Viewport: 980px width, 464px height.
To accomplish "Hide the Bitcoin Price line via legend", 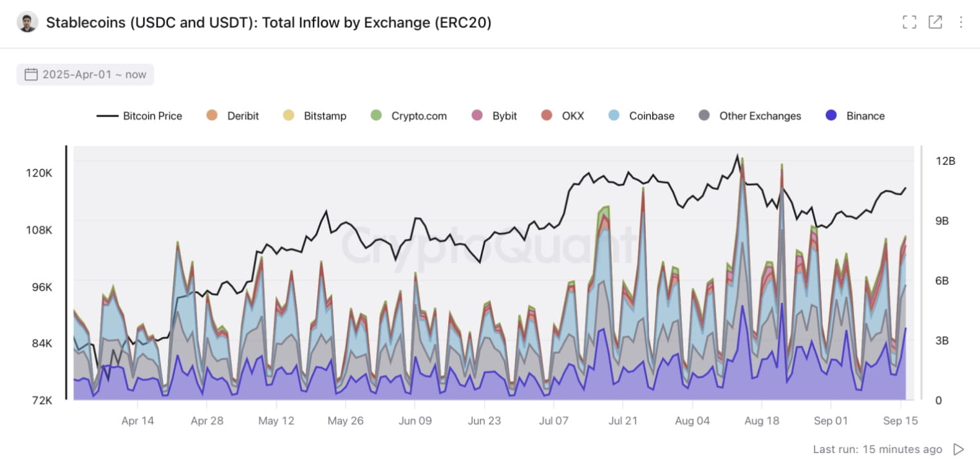I will 152,116.
